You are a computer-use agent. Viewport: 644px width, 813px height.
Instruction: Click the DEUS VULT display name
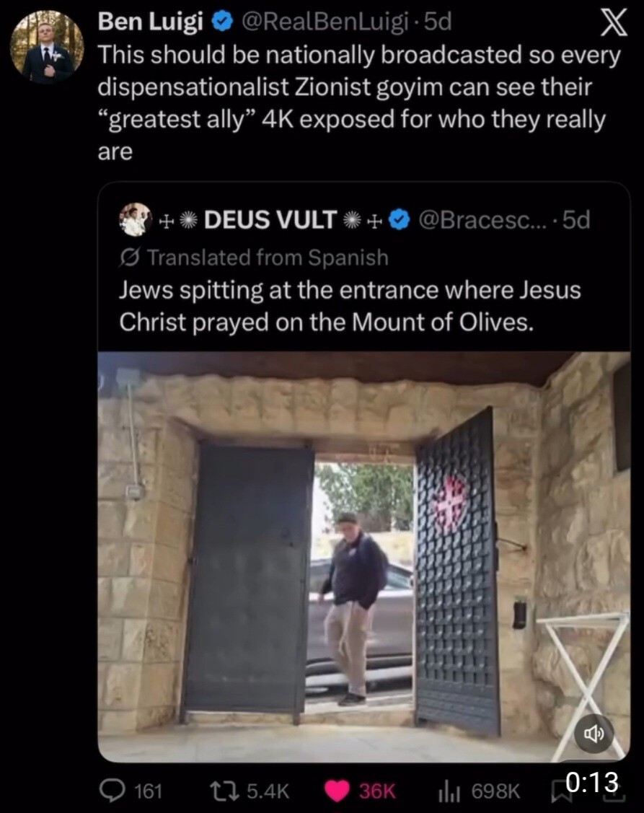pos(270,220)
